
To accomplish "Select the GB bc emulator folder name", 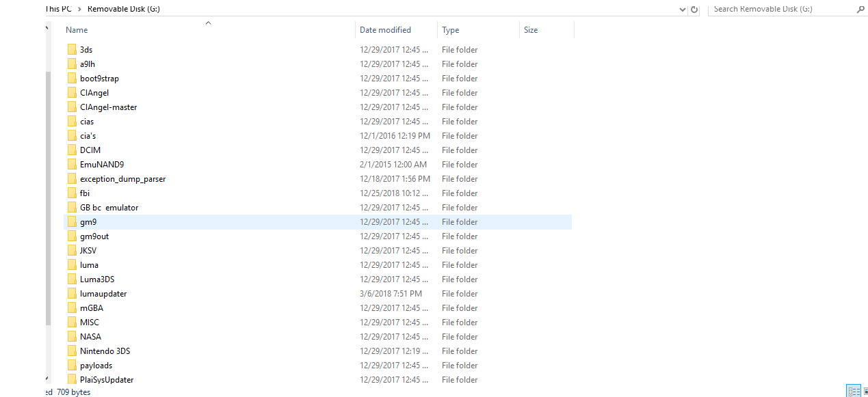I will click(109, 208).
